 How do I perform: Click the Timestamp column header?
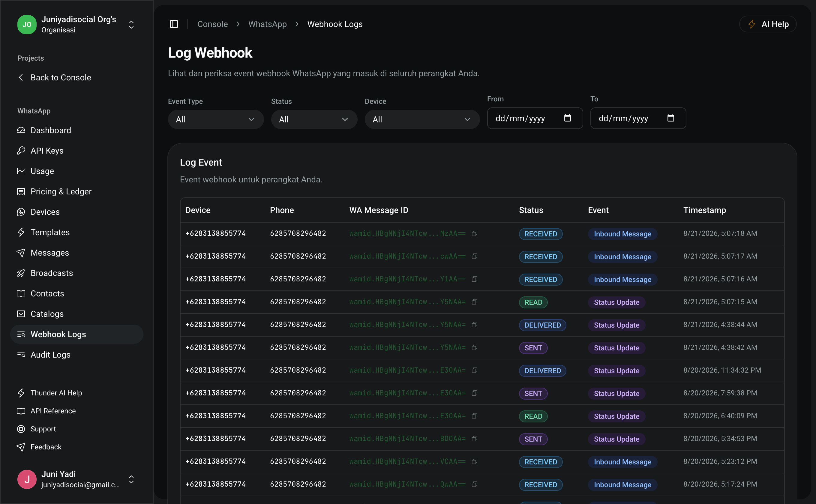point(704,210)
